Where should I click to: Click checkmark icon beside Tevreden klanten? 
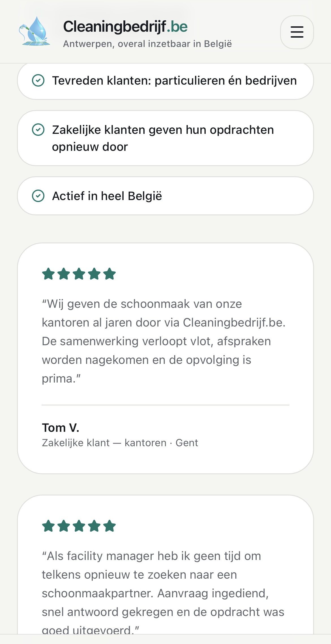pos(38,80)
